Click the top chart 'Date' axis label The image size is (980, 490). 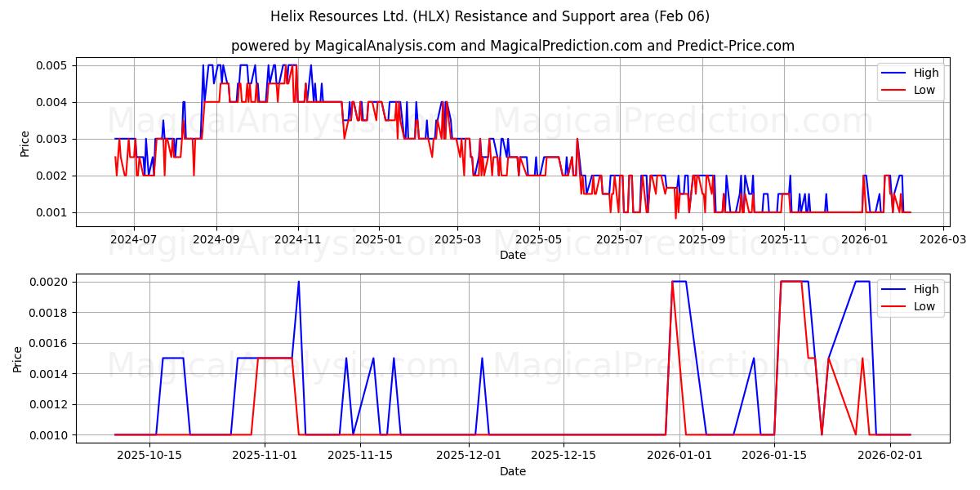[513, 255]
